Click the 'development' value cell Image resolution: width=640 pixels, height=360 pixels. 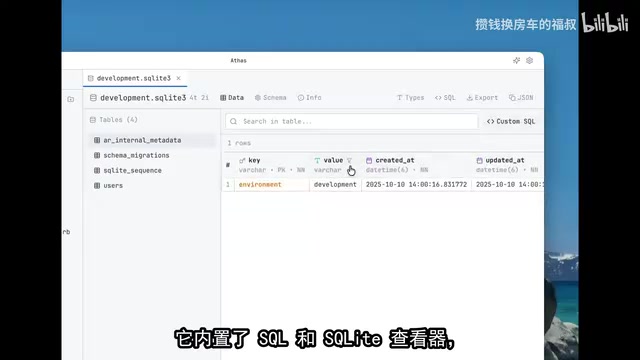[335, 184]
